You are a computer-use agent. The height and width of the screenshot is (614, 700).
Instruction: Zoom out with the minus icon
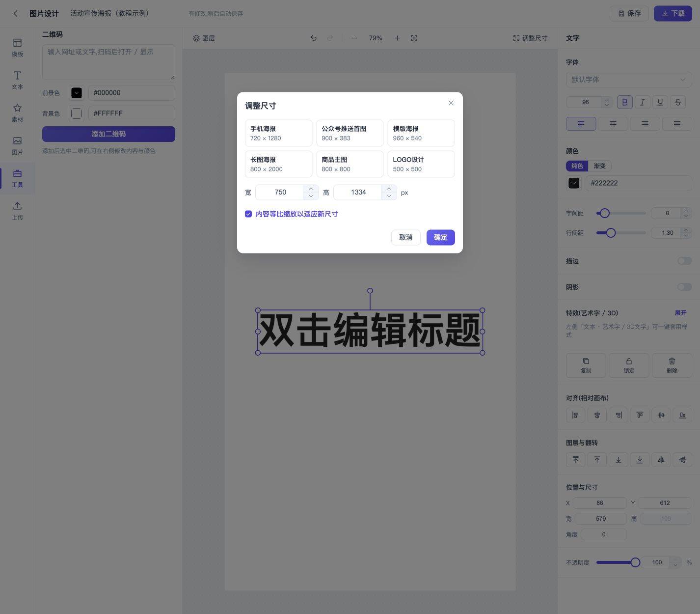point(354,38)
